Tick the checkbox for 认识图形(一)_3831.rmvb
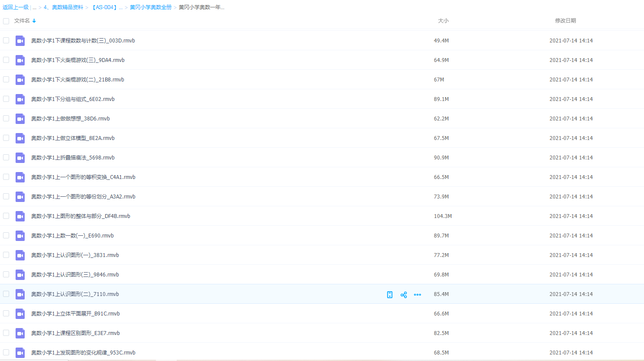The width and height of the screenshot is (644, 361). pyautogui.click(x=6, y=255)
